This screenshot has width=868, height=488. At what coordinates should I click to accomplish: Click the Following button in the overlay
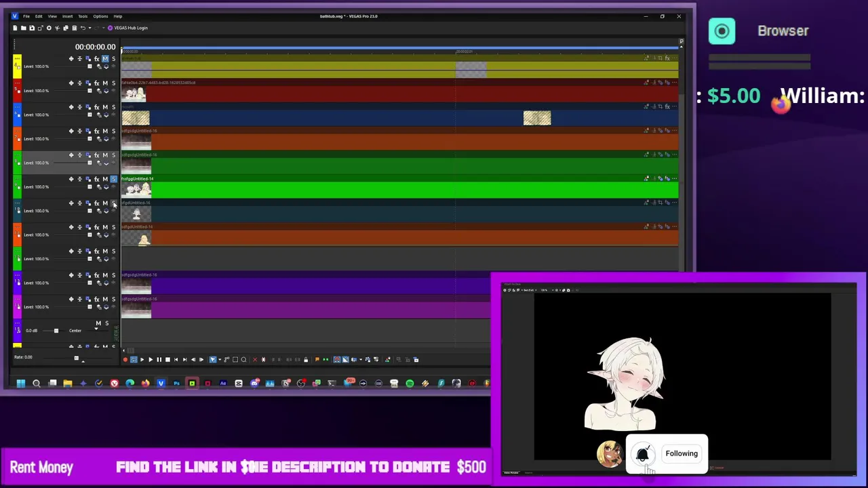[x=682, y=453]
